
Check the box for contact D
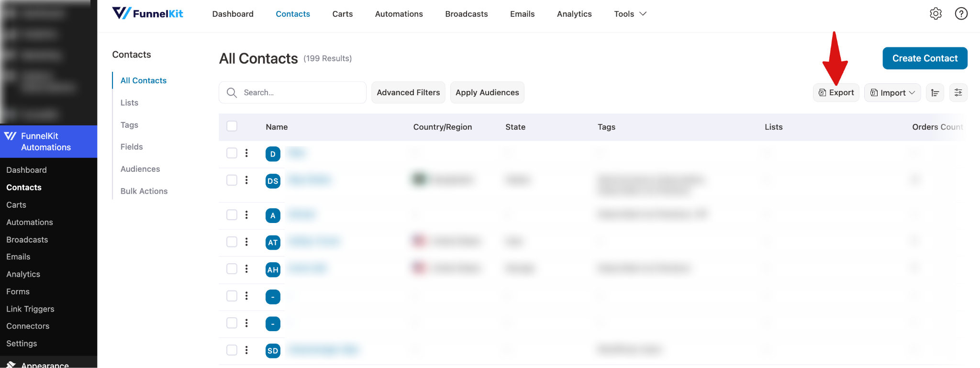(x=232, y=153)
